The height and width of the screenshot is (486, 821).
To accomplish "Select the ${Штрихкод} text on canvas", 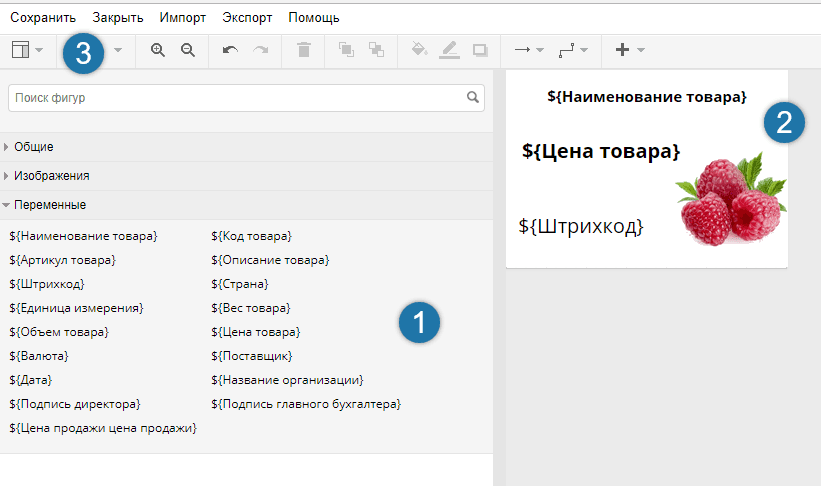I will [581, 226].
